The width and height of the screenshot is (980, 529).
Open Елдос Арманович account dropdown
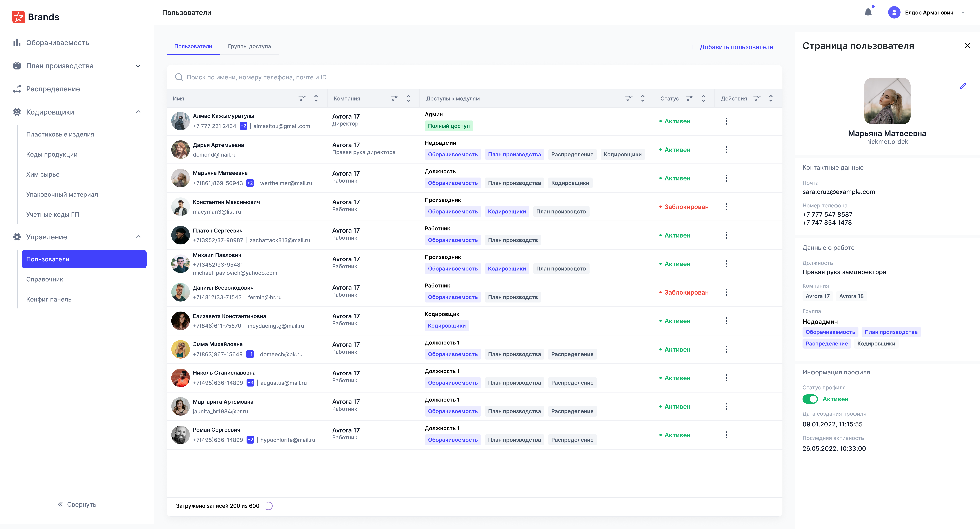pos(963,13)
